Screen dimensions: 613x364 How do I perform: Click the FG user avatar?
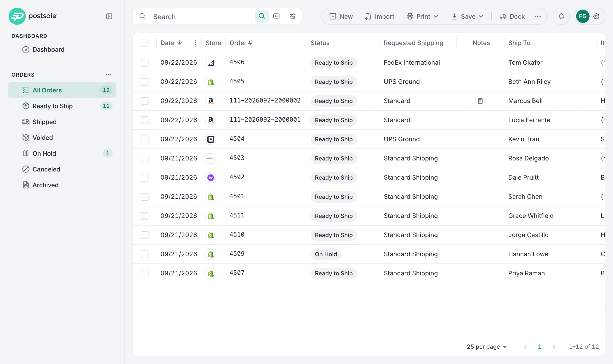click(x=583, y=17)
